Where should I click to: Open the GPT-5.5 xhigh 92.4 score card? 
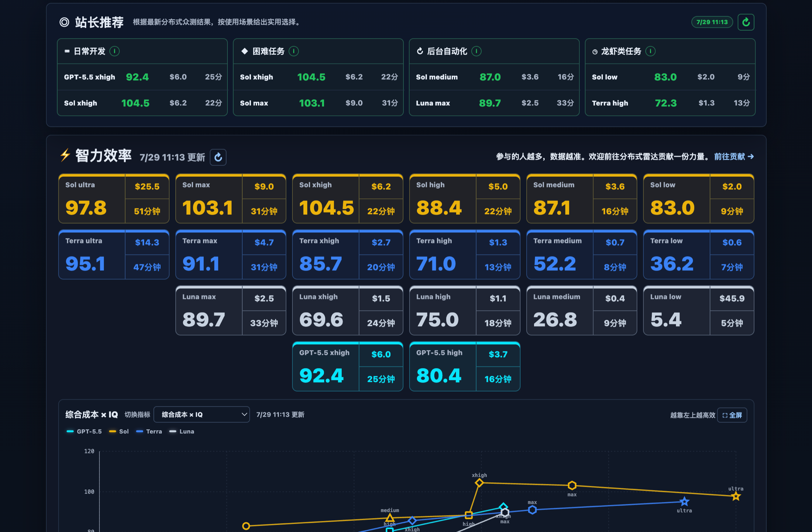(x=348, y=367)
